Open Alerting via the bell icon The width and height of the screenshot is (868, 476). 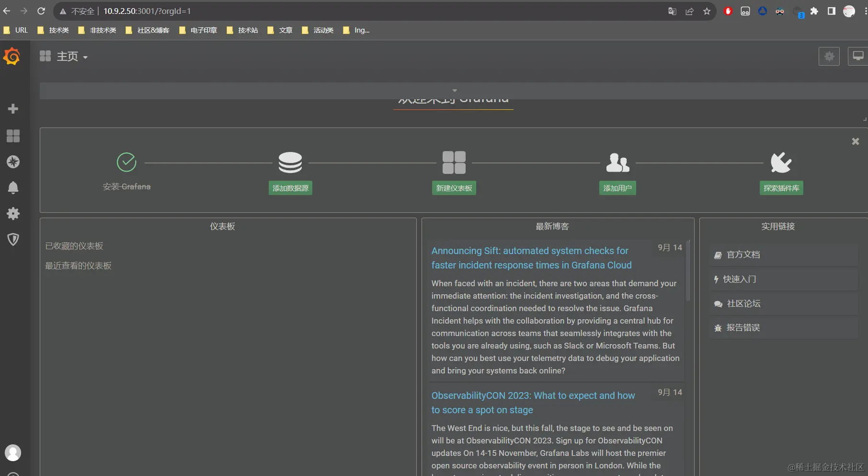click(13, 187)
